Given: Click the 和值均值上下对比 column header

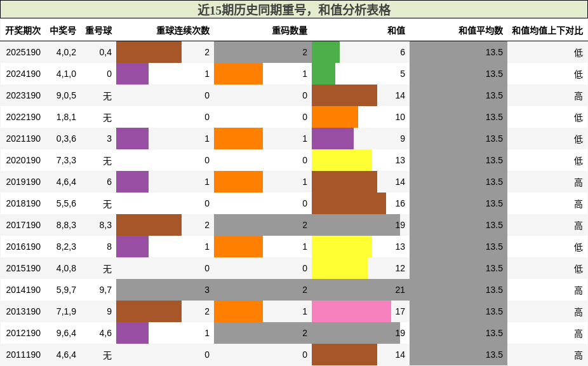Looking at the screenshot, I should [547, 30].
